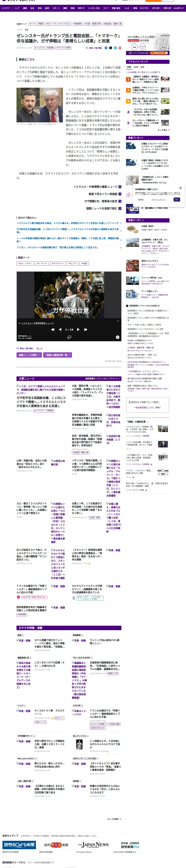Save the article with 保存して後で読む at the top
This screenshot has height=868, width=186.
pos(94,48)
